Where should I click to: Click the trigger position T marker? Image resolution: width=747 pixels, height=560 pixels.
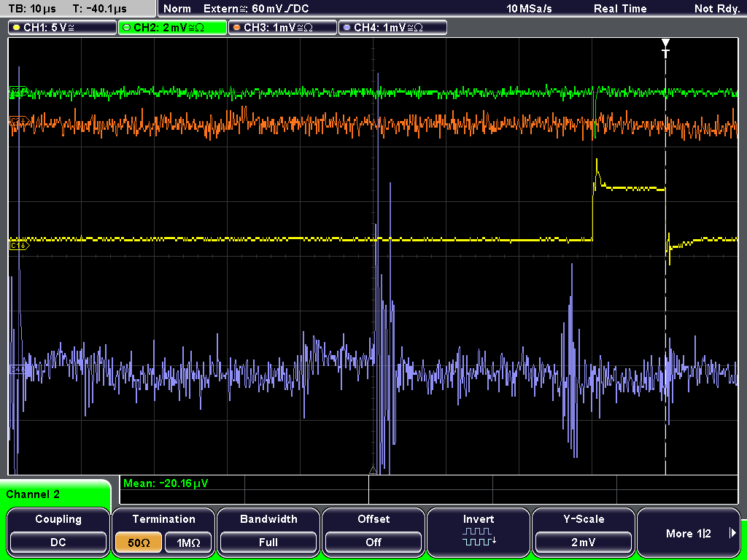point(665,48)
